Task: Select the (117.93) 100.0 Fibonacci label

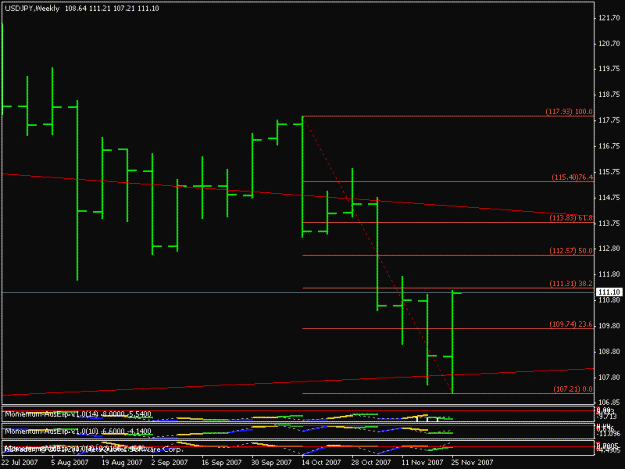Action: tap(569, 112)
